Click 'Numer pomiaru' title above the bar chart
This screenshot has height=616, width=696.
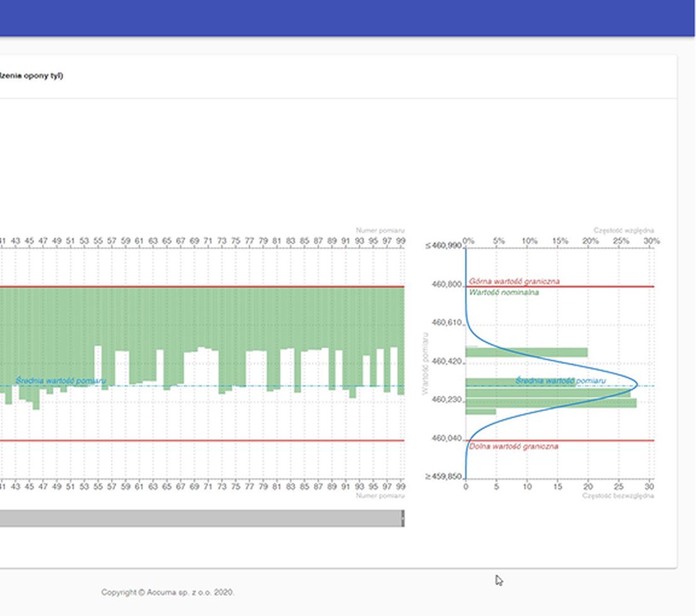pyautogui.click(x=380, y=231)
